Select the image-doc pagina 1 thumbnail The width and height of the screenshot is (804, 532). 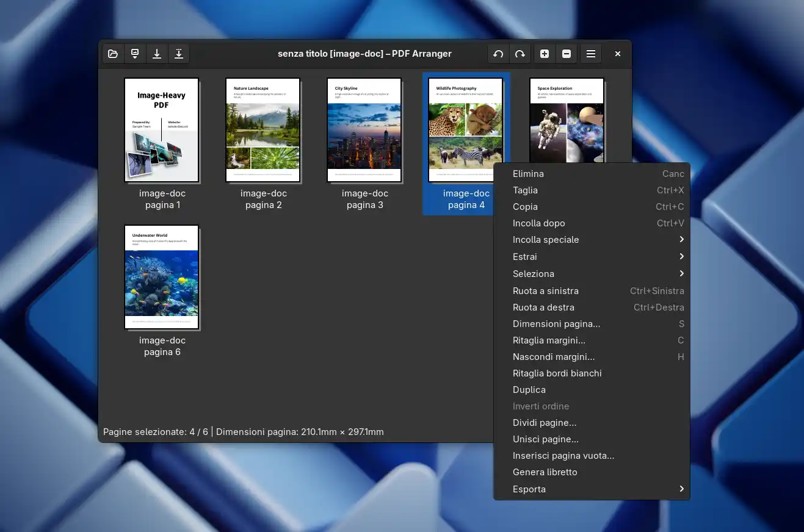(x=162, y=130)
